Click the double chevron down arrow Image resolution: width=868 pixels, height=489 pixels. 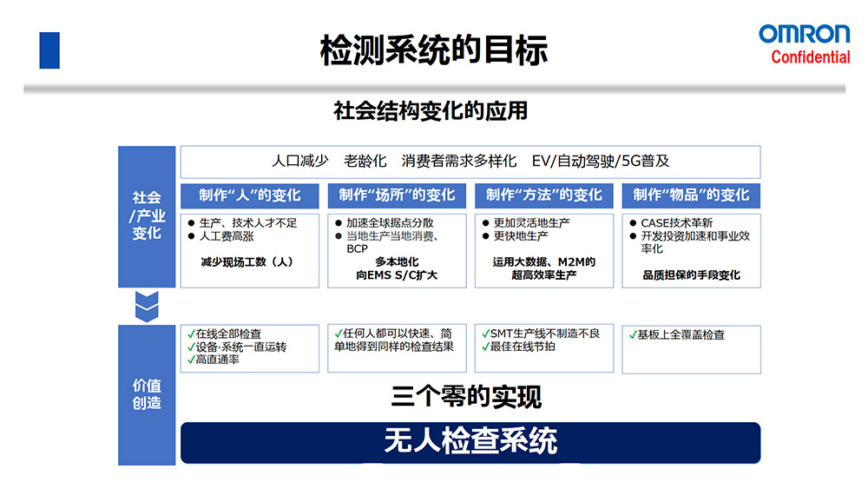(147, 306)
